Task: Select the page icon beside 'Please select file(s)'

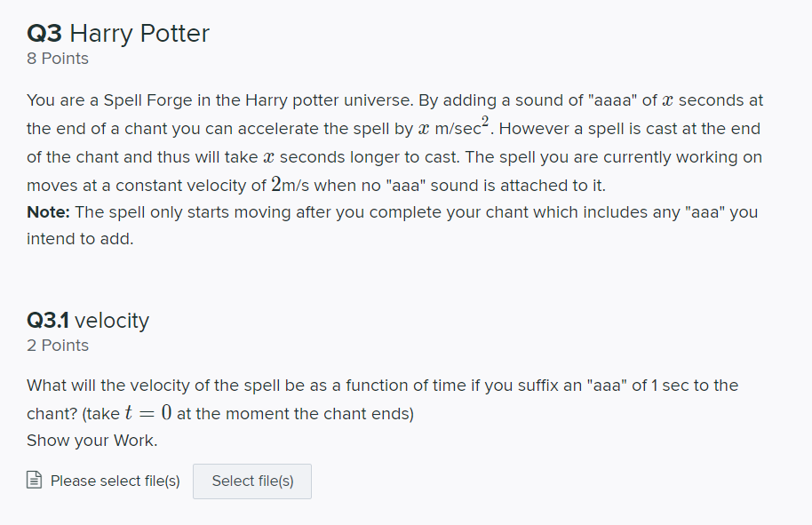Action: point(34,480)
